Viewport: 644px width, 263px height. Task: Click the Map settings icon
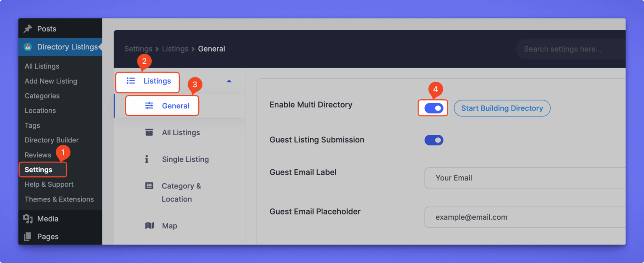[149, 225]
